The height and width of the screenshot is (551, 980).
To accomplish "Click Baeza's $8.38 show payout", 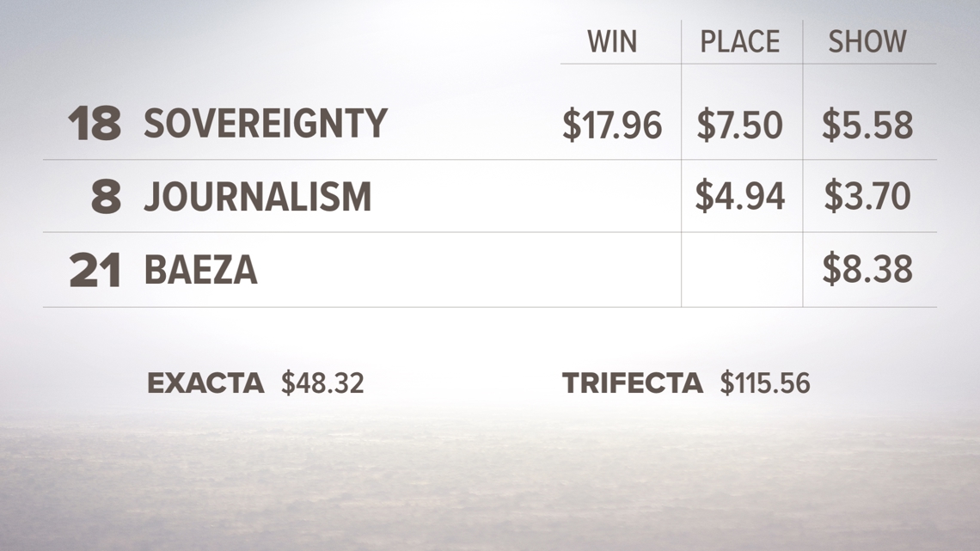I will click(x=867, y=269).
